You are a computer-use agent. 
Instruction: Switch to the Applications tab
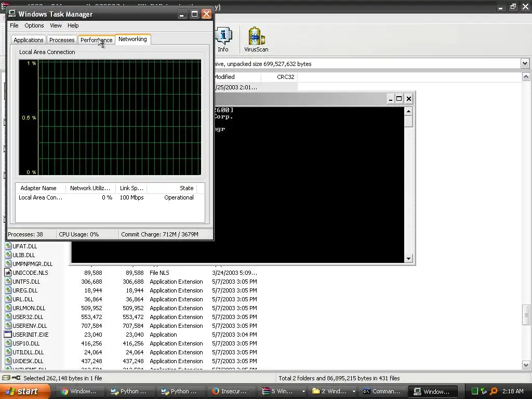29,39
